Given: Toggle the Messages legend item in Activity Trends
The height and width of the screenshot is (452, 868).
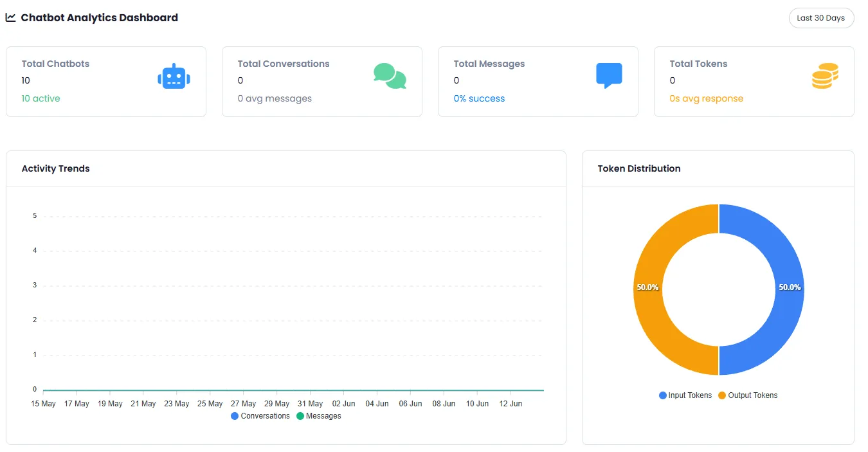Looking at the screenshot, I should point(319,416).
